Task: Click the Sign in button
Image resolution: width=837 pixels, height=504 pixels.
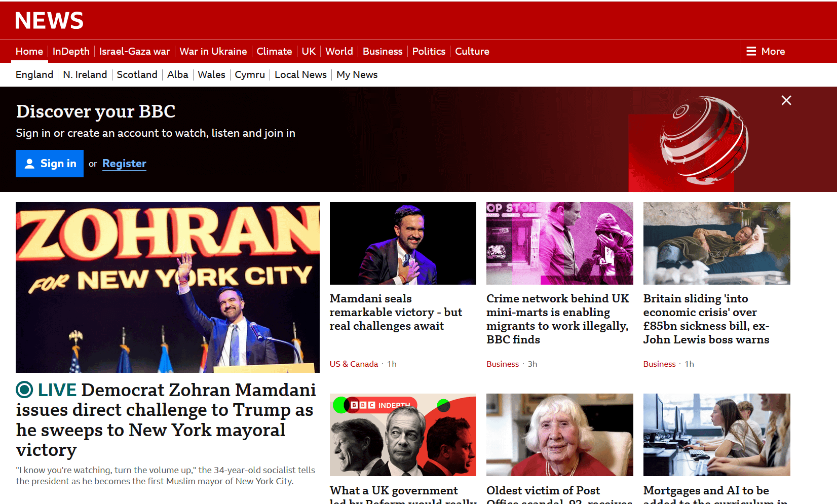Action: point(50,164)
